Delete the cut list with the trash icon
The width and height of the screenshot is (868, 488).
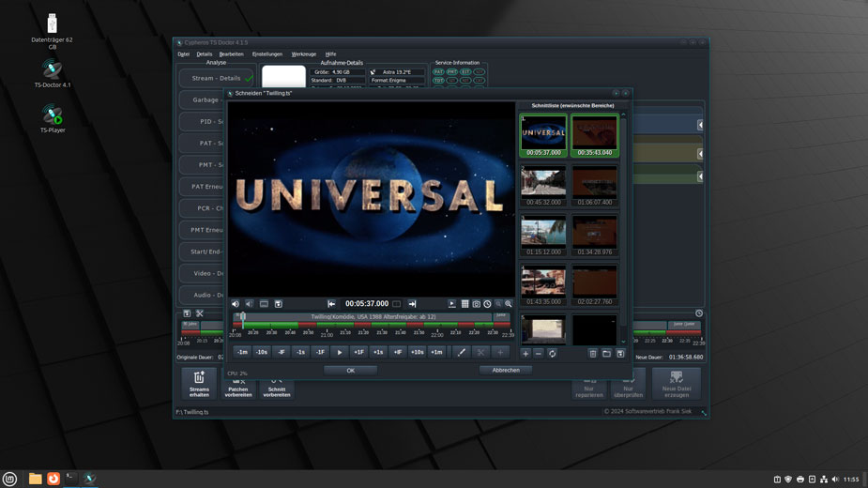[x=592, y=354]
